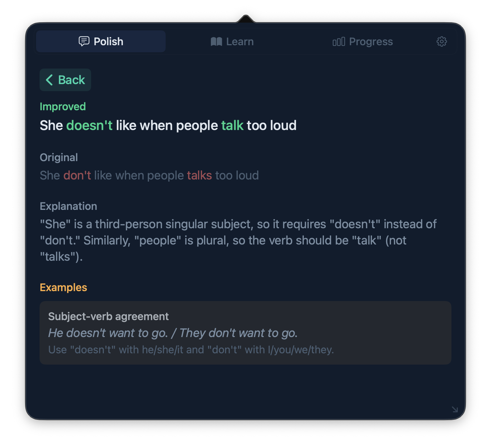Click the Original sentence text
Viewport: 491px width, 448px height.
point(149,175)
